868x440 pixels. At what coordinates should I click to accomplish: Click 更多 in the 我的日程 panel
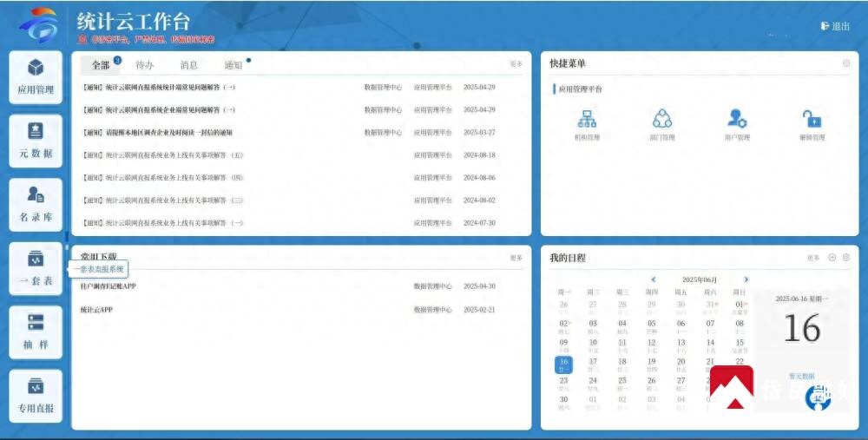coord(813,258)
